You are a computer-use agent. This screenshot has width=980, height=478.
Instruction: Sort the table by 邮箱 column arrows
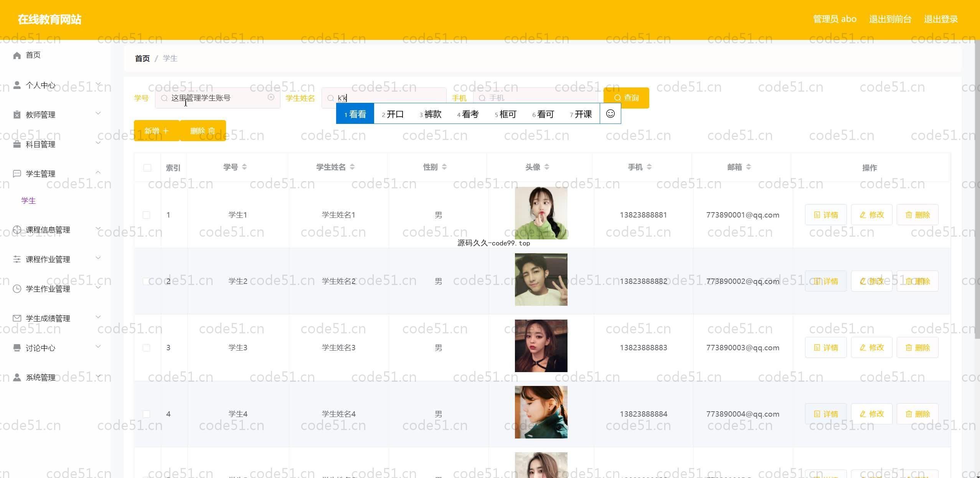[x=749, y=167]
